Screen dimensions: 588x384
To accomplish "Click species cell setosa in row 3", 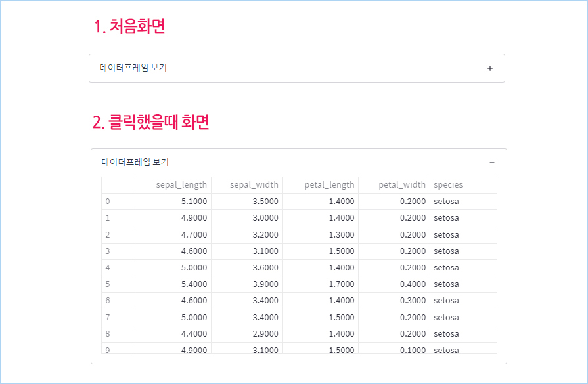I will click(x=463, y=251).
